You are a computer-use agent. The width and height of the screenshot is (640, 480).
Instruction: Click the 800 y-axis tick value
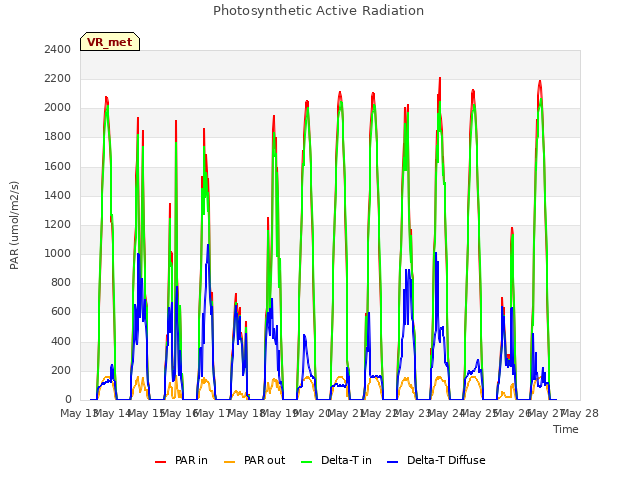click(x=61, y=282)
